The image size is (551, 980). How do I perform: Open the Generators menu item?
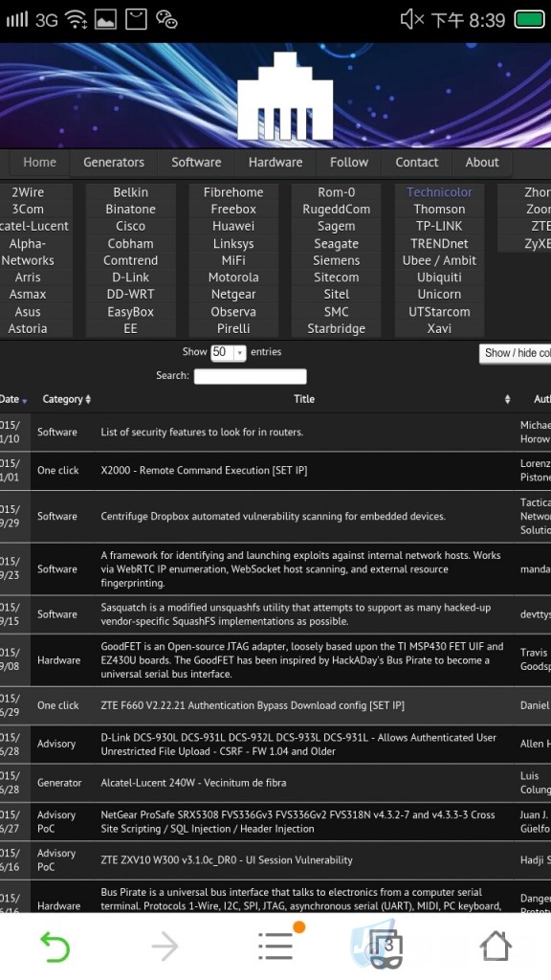(x=114, y=163)
